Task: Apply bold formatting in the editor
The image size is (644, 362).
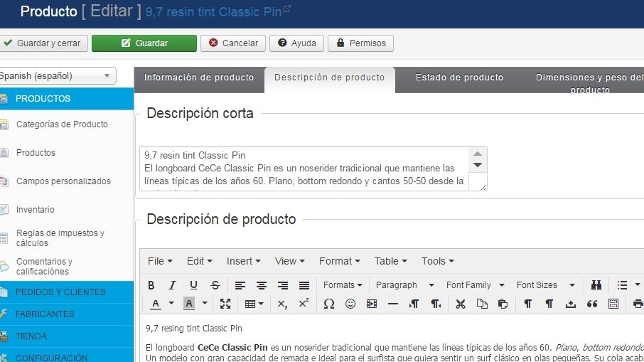Action: pos(151,285)
